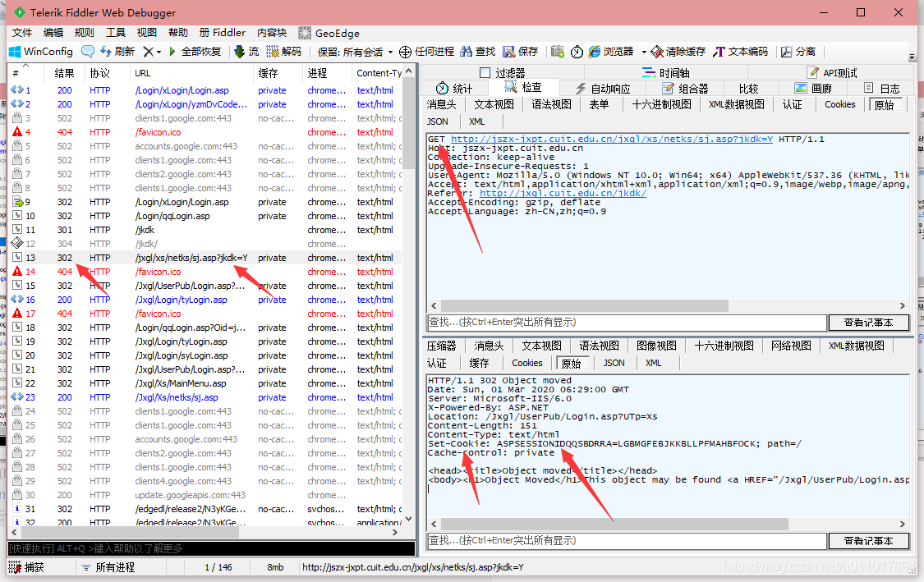Switch request view to 十六进制视图 tab
Viewport: 924px width, 582px height.
point(661,104)
